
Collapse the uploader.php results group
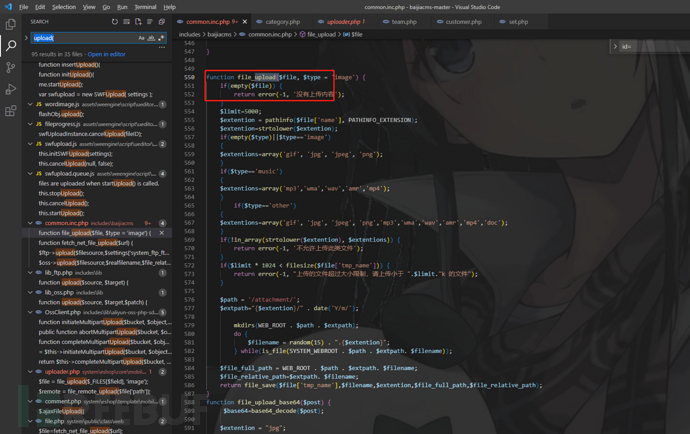tap(30, 371)
